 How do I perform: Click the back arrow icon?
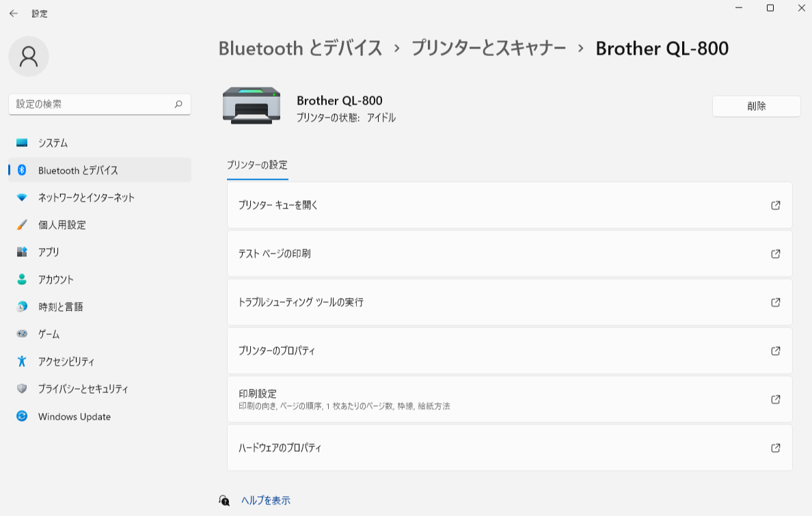14,14
